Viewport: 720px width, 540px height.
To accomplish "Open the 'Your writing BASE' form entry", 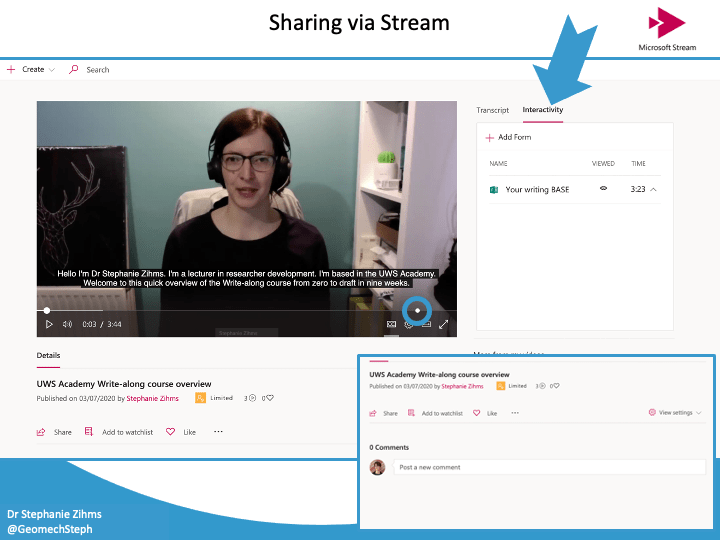I will (x=537, y=189).
